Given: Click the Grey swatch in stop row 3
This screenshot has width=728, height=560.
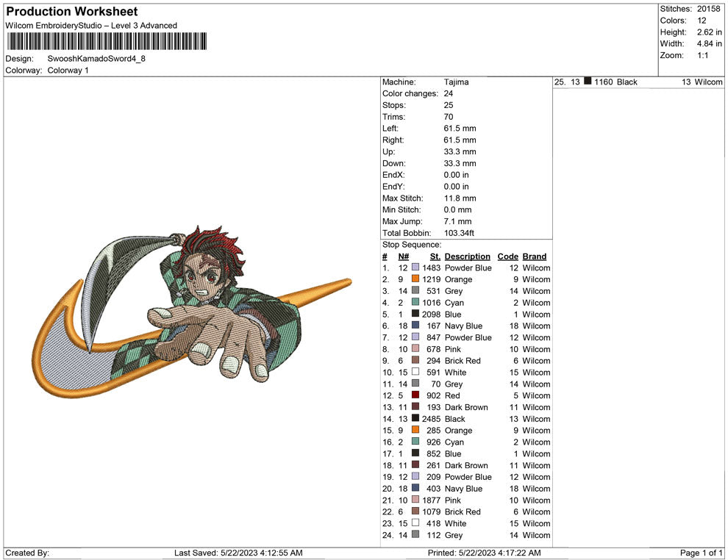Looking at the screenshot, I should click(x=415, y=290).
